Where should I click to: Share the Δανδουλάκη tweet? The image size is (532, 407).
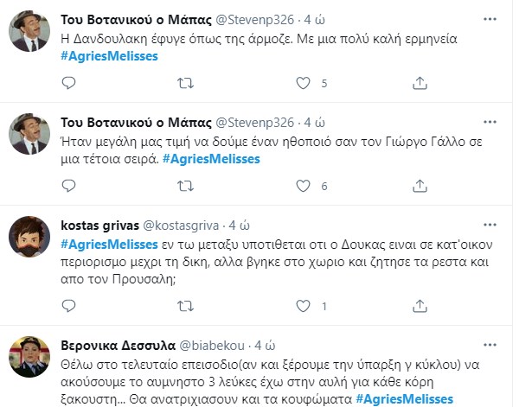[x=420, y=84]
